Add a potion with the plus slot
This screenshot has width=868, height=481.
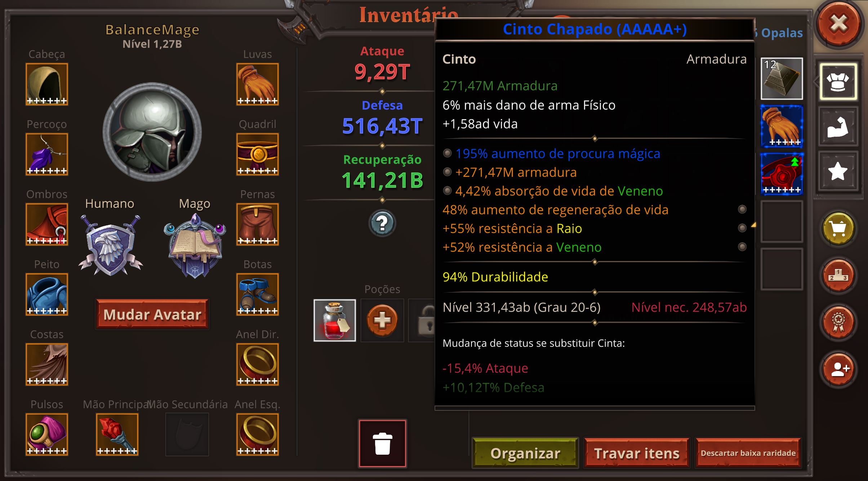[x=382, y=320]
